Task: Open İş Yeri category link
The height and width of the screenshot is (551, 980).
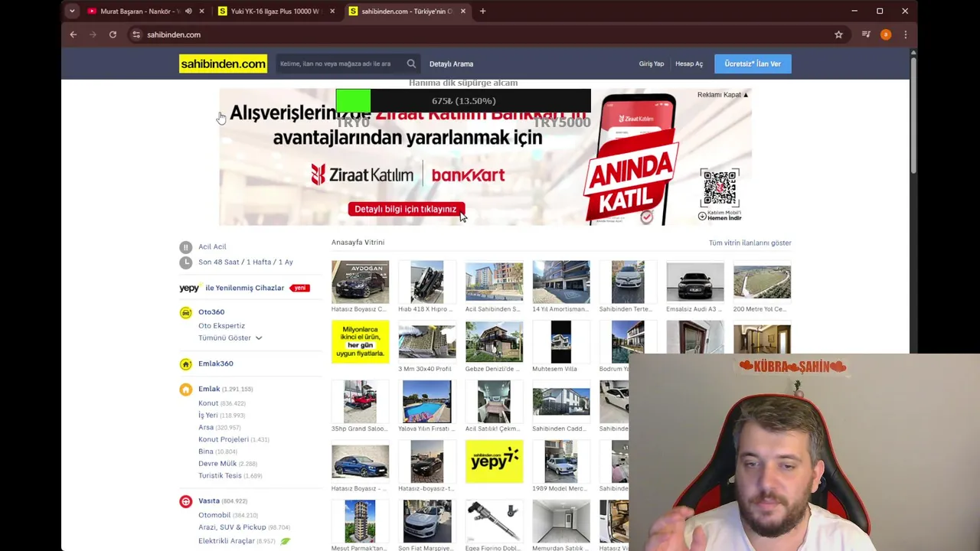Action: [x=208, y=416]
